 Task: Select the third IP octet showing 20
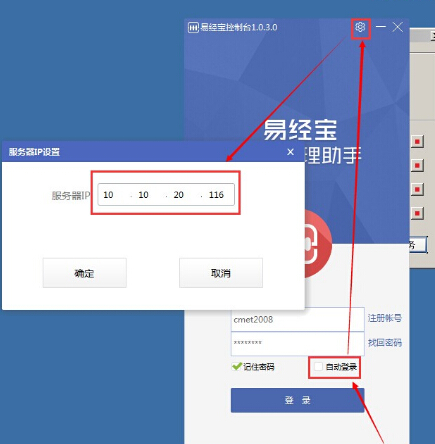(x=179, y=195)
